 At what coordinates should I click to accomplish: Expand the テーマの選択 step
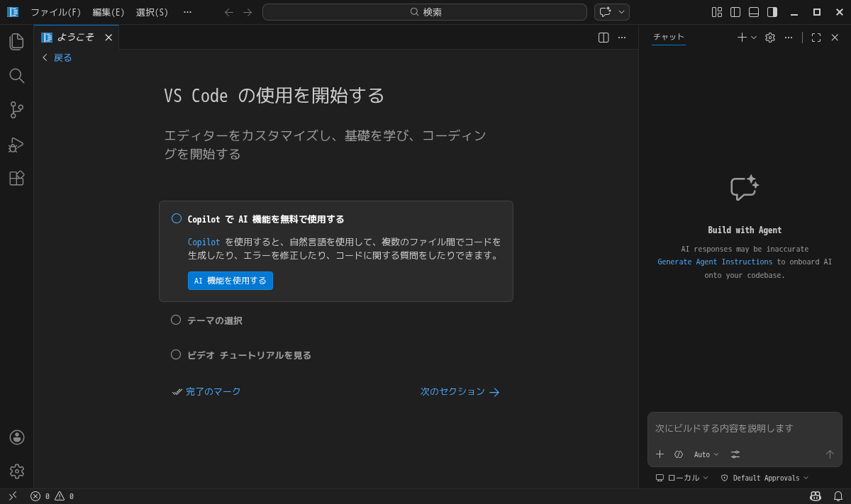(215, 320)
